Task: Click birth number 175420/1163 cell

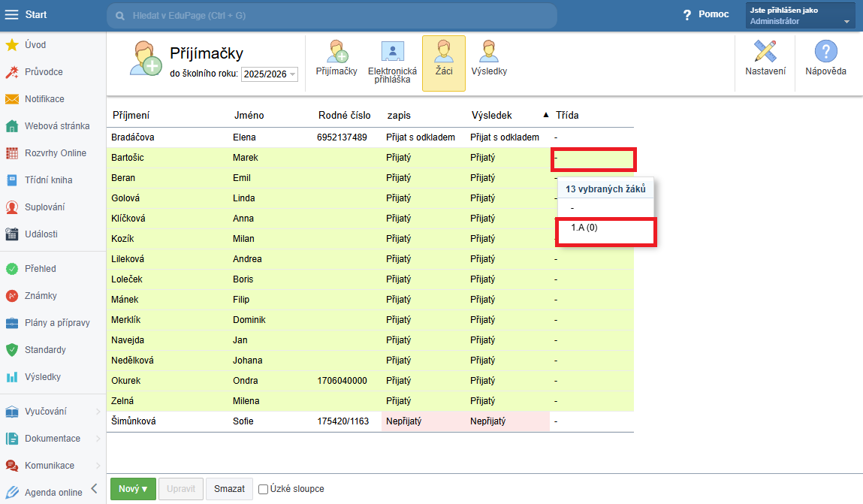Action: click(343, 421)
